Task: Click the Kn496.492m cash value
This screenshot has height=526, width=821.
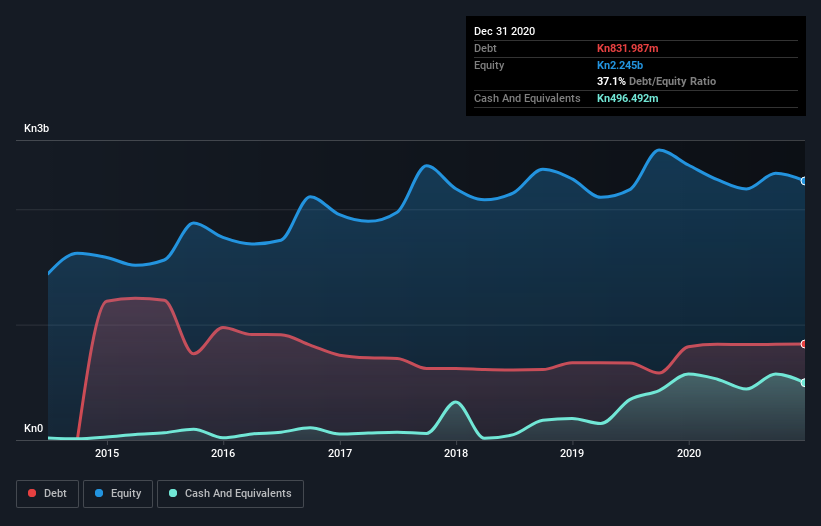Action: pos(628,98)
